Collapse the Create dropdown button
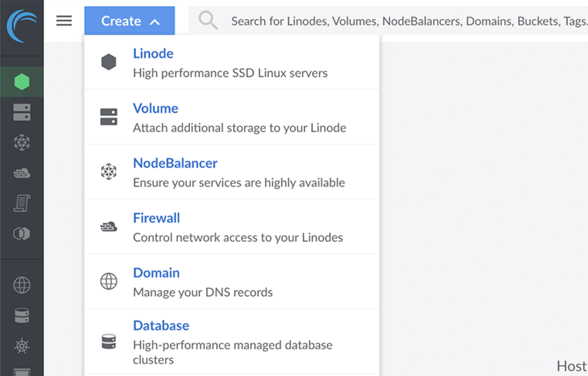 pos(129,21)
